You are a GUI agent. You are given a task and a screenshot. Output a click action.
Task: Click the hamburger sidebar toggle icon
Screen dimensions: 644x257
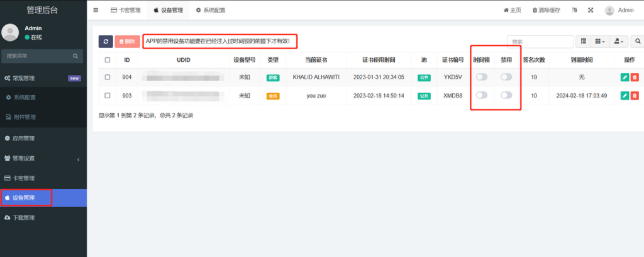point(96,10)
